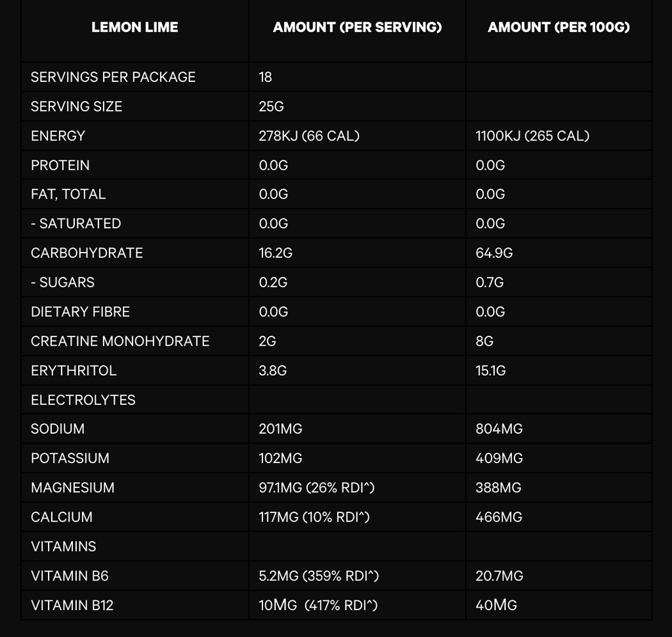This screenshot has height=637, width=672.
Task: Click the 201MG sodium value
Action: [280, 429]
